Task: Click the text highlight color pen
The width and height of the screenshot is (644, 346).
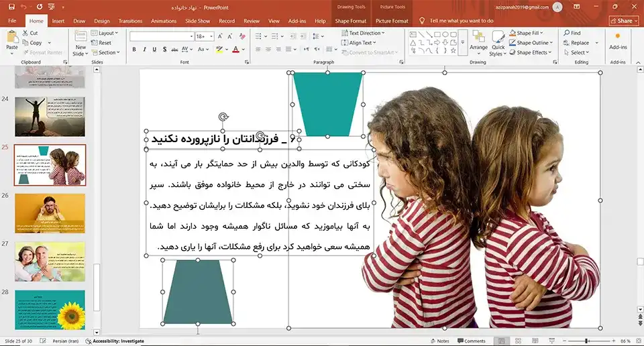Action: 219,49
